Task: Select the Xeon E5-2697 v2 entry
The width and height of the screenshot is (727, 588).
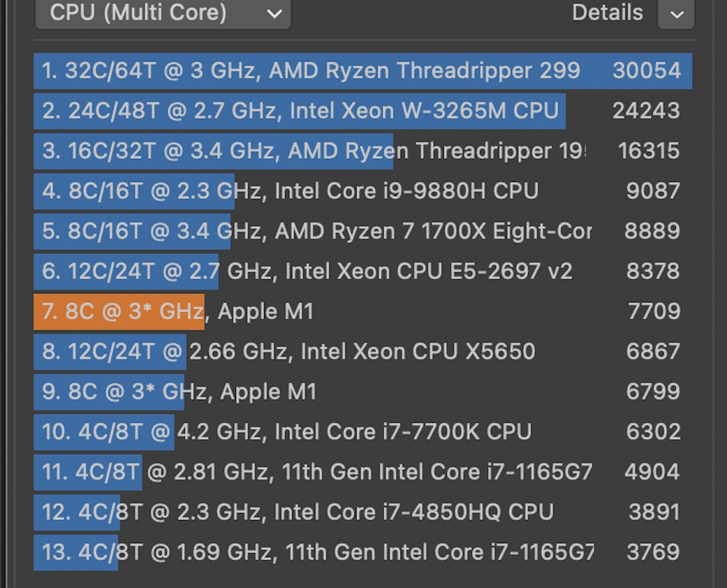Action: click(x=307, y=271)
